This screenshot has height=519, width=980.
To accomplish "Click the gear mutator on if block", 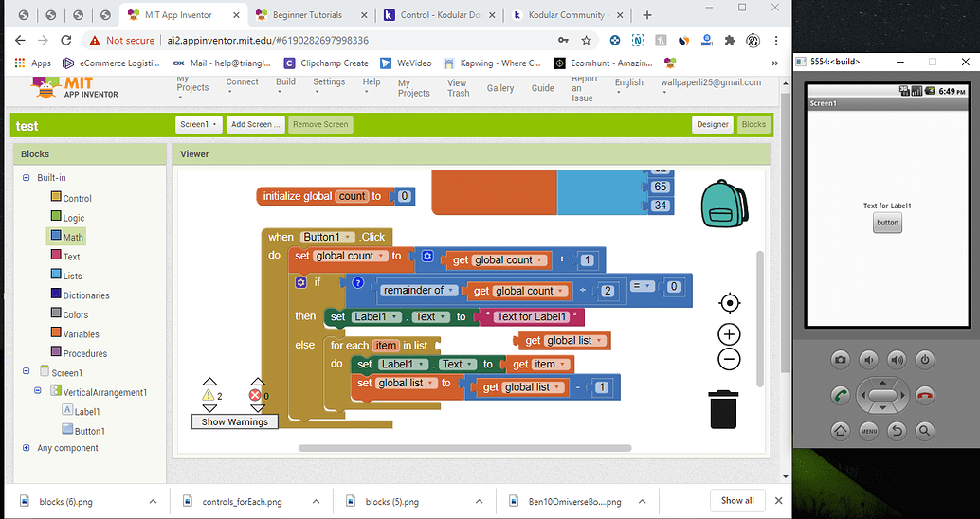I will (x=301, y=282).
